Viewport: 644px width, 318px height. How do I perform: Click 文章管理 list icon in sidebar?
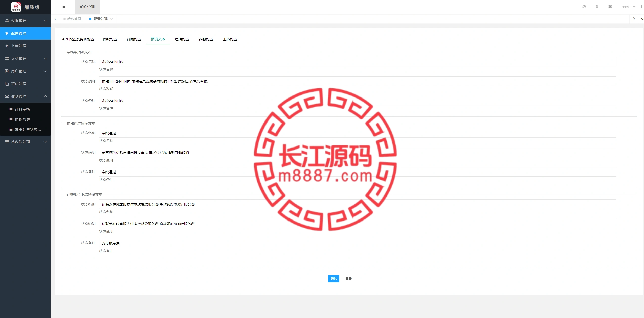[7, 59]
